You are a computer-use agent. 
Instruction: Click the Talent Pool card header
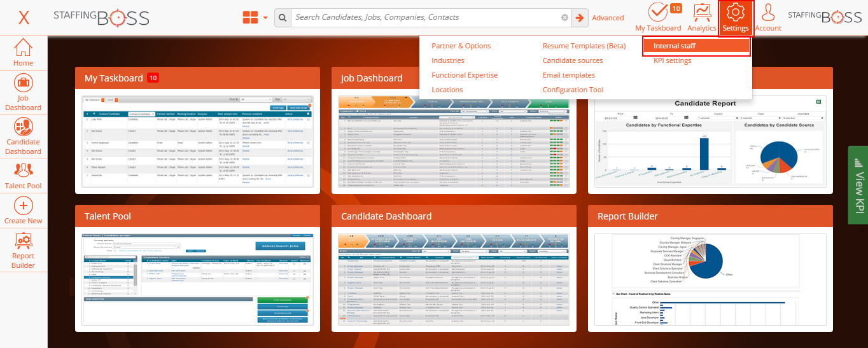(197, 216)
